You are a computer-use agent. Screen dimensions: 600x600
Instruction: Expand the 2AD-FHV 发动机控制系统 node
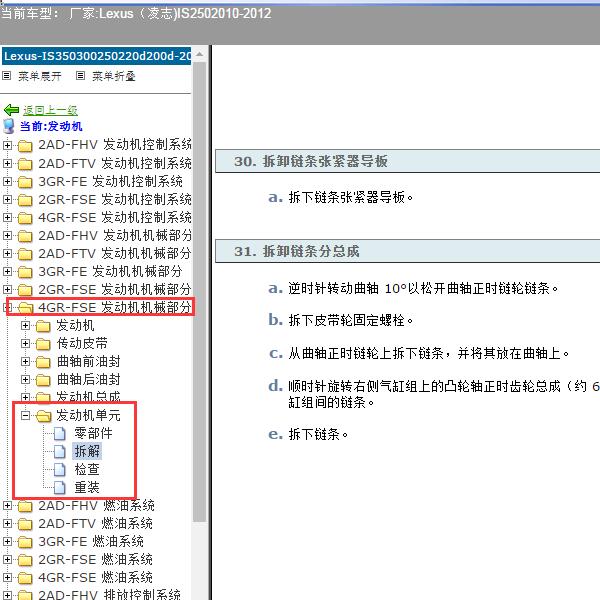coord(7,145)
